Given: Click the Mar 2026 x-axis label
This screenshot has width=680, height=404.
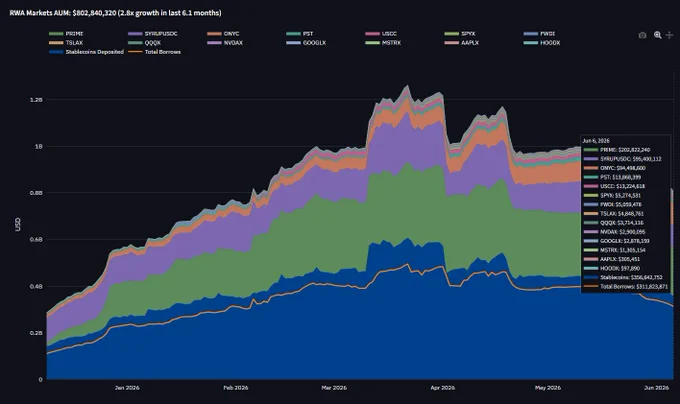Looking at the screenshot, I should coord(334,388).
